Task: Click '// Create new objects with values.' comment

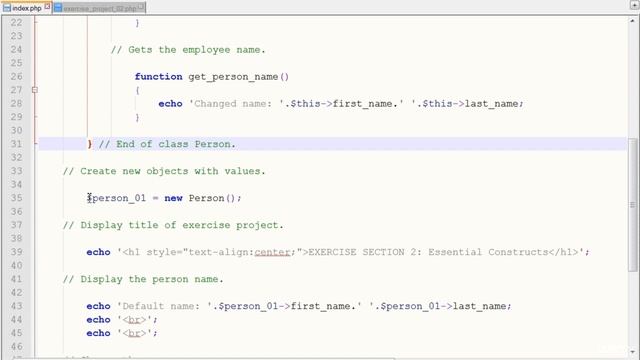Action: tap(164, 171)
